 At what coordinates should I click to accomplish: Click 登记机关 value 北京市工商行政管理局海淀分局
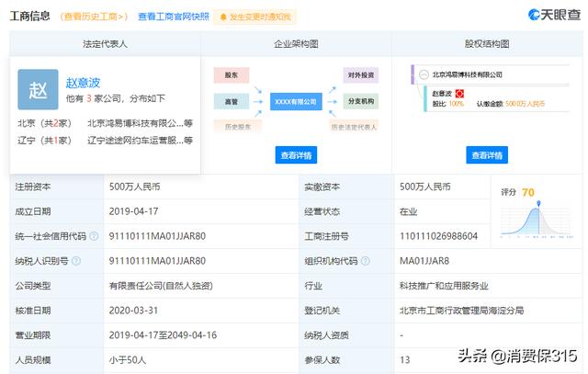tap(461, 311)
